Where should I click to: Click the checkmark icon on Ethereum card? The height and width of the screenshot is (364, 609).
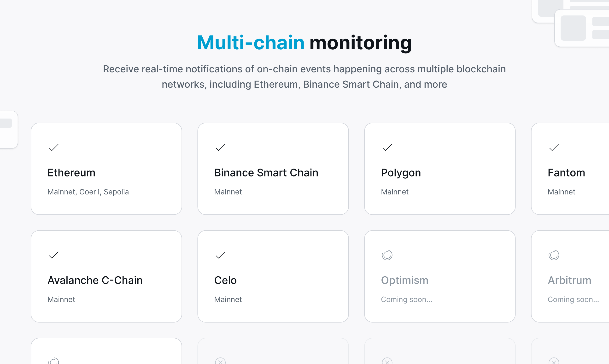53,148
